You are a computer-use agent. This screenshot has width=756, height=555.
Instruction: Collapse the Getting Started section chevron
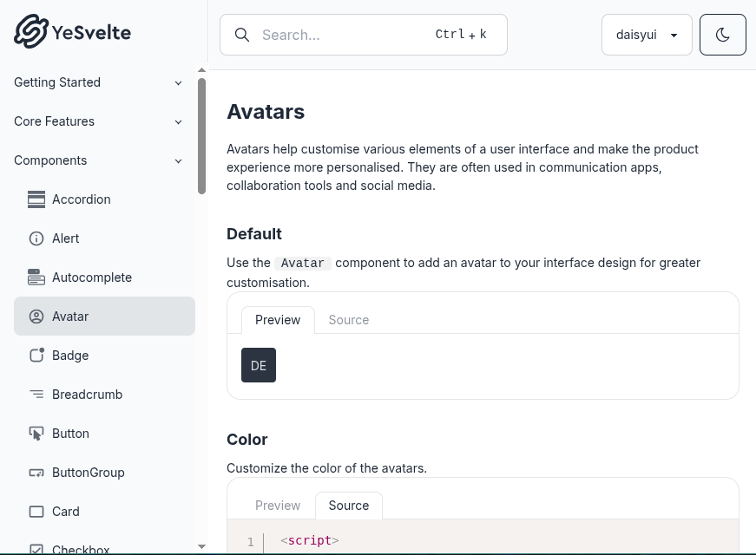click(179, 83)
